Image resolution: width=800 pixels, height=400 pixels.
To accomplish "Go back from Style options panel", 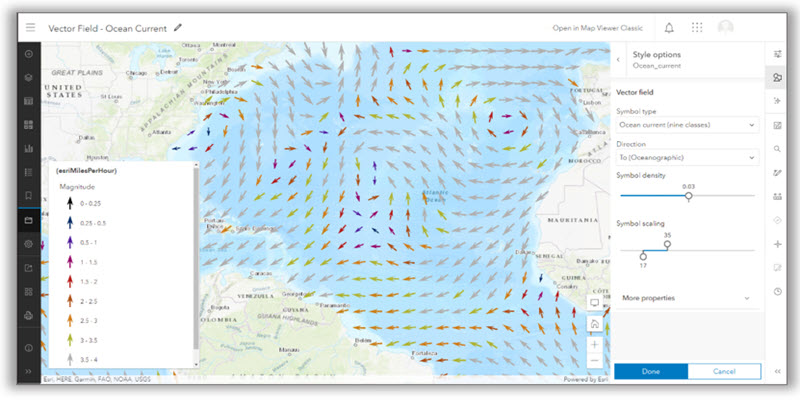I will (x=618, y=59).
